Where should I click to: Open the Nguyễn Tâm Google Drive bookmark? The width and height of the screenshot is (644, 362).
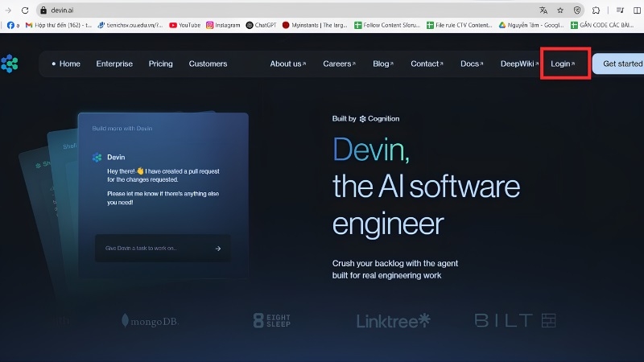tap(531, 25)
